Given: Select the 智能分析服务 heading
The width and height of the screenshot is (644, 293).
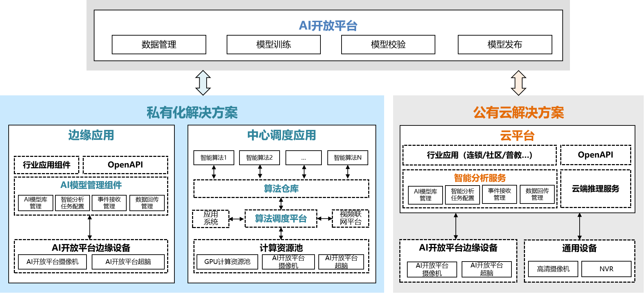Looking at the screenshot, I should click(480, 178).
